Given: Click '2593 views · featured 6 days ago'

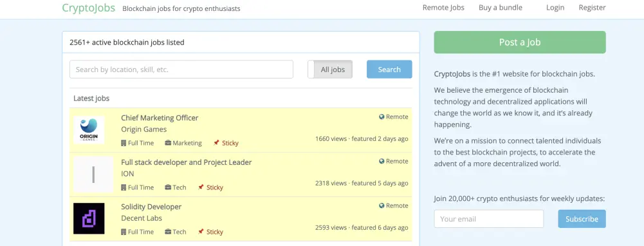Looking at the screenshot, I should tap(362, 227).
